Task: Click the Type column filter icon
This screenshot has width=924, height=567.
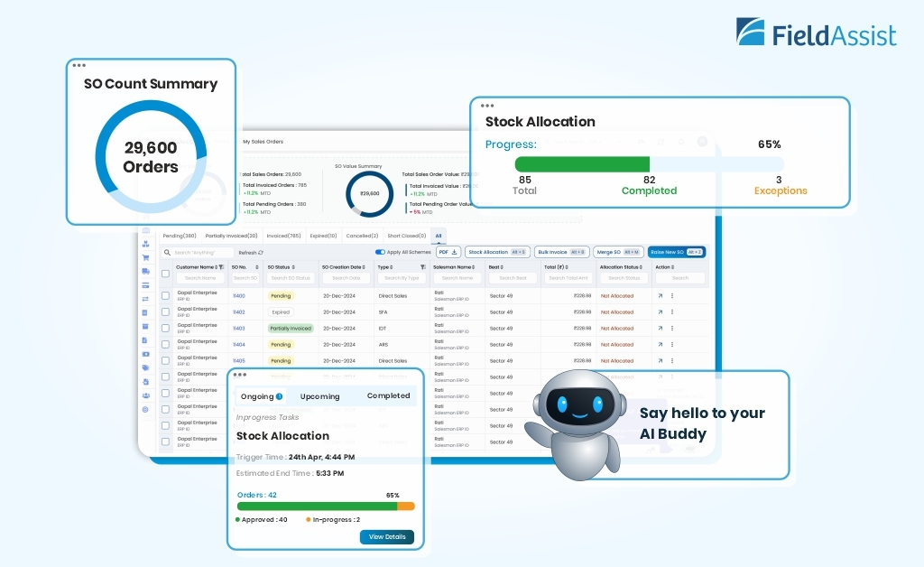Action: [x=422, y=267]
